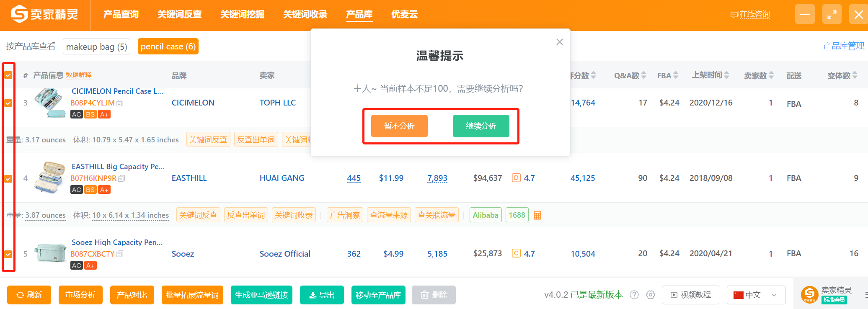Uncheck the Sooez product row checkbox

tap(8, 254)
